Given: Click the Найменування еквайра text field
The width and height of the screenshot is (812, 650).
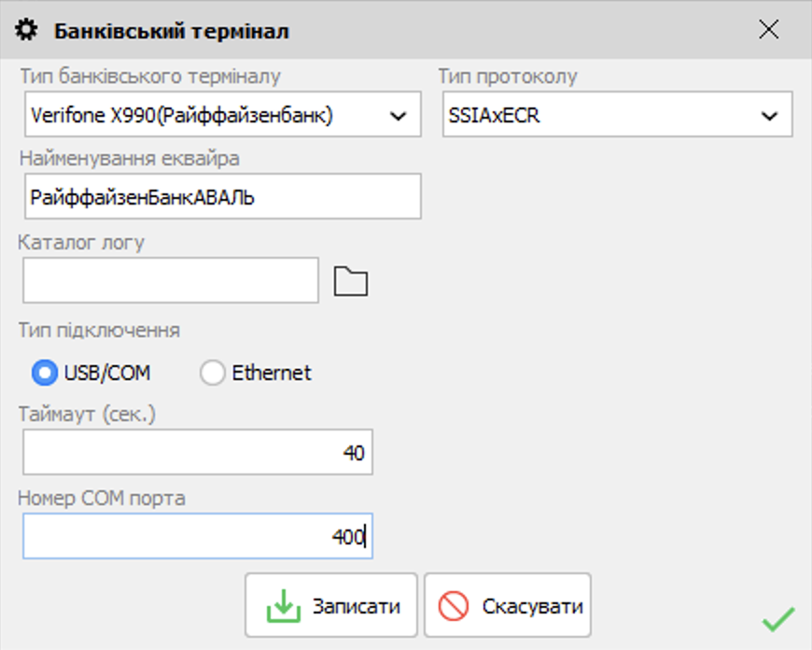Looking at the screenshot, I should [221, 197].
